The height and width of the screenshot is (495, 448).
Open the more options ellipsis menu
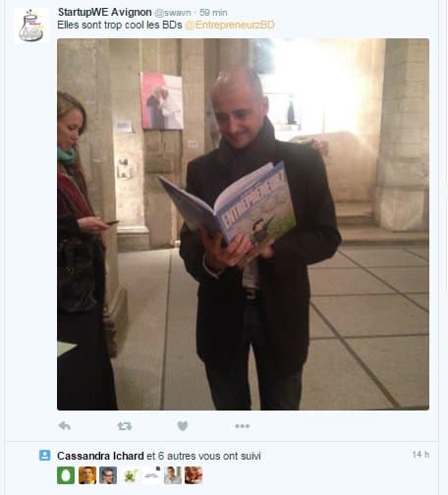243,426
